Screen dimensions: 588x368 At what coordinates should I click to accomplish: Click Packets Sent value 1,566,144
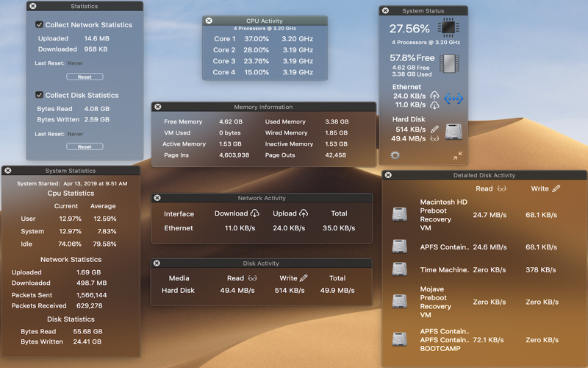point(91,295)
